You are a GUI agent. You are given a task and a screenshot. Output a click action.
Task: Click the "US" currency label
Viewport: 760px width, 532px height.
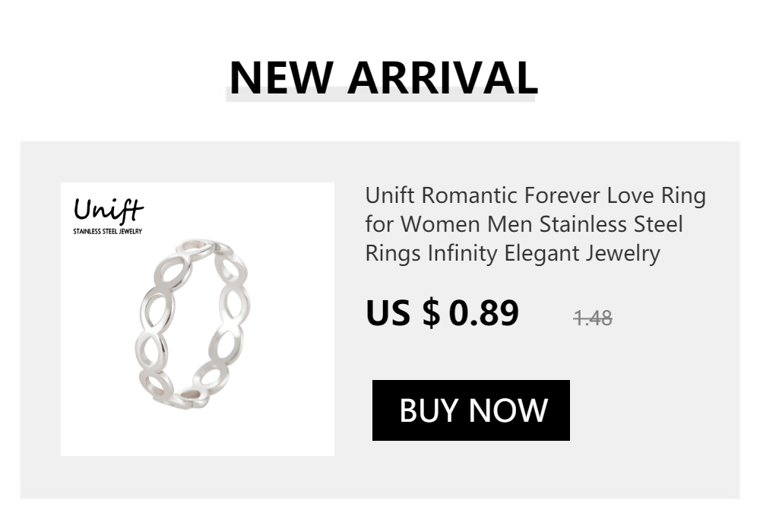[x=388, y=313]
